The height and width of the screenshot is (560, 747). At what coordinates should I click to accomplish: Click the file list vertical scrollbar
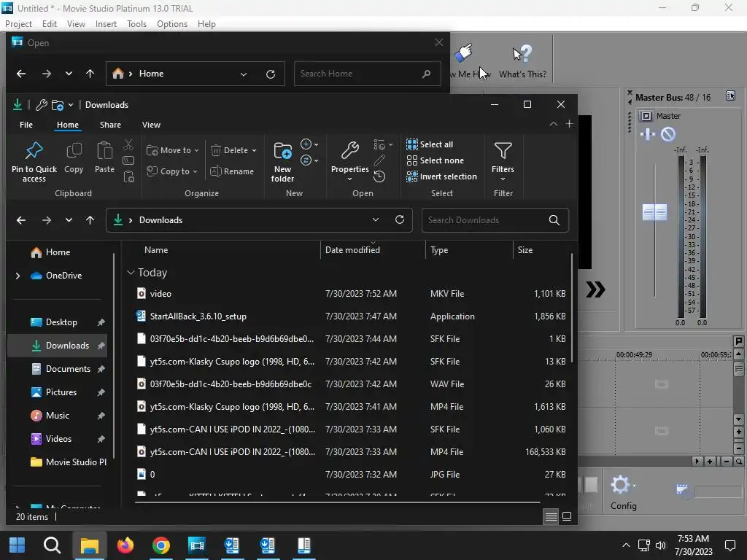pyautogui.click(x=571, y=308)
